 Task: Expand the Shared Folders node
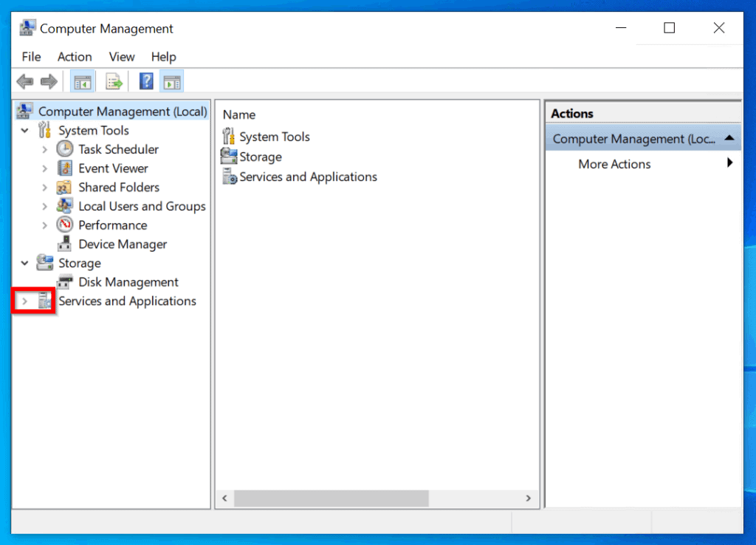click(45, 187)
